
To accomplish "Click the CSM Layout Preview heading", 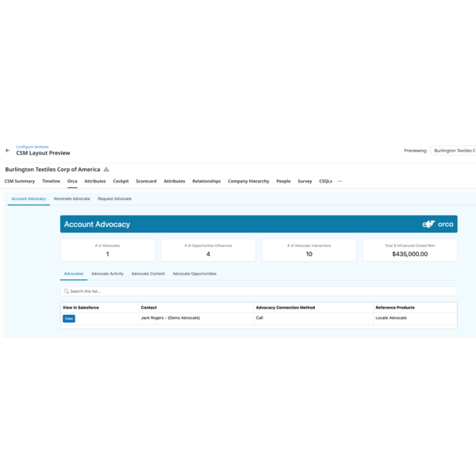I will (x=43, y=153).
